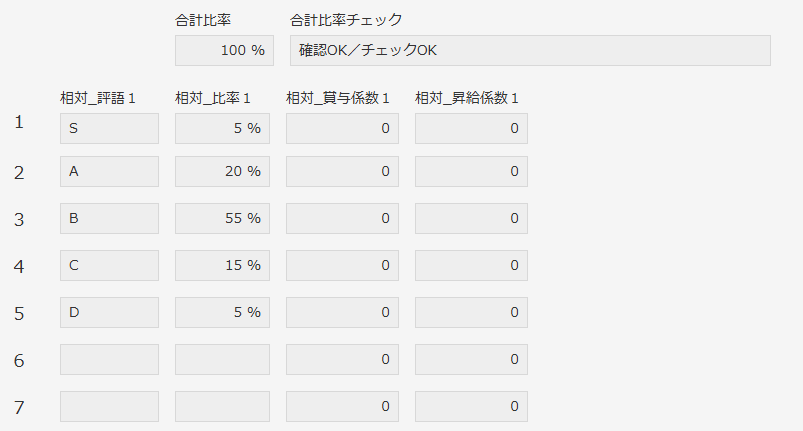803x431 pixels.
Task: Click the 相対_賞与係数 field in row 7
Action: click(342, 406)
